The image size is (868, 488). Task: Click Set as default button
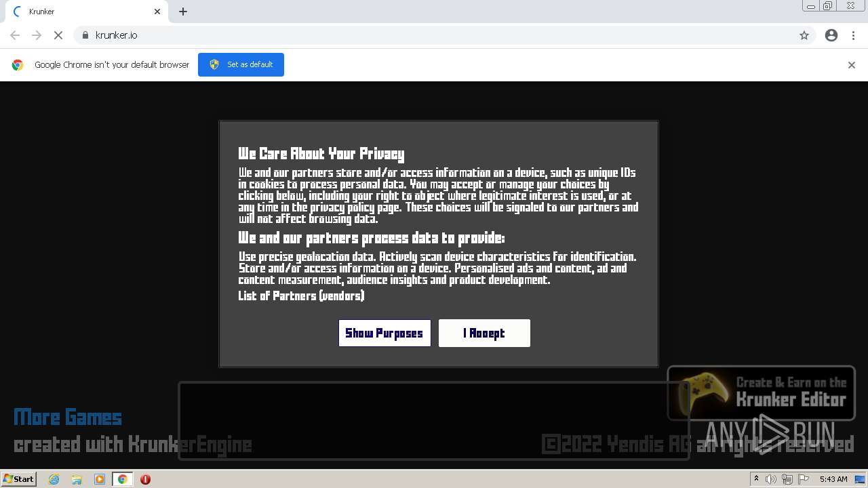click(241, 64)
